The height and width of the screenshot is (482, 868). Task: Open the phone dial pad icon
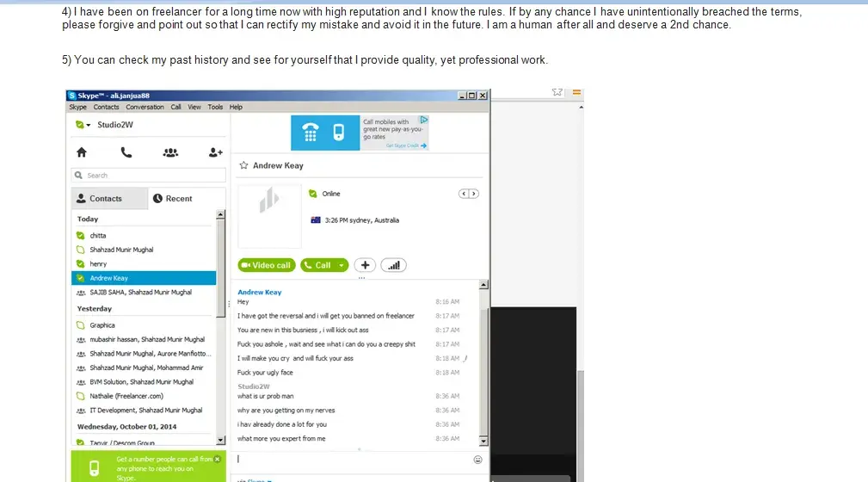pos(126,152)
